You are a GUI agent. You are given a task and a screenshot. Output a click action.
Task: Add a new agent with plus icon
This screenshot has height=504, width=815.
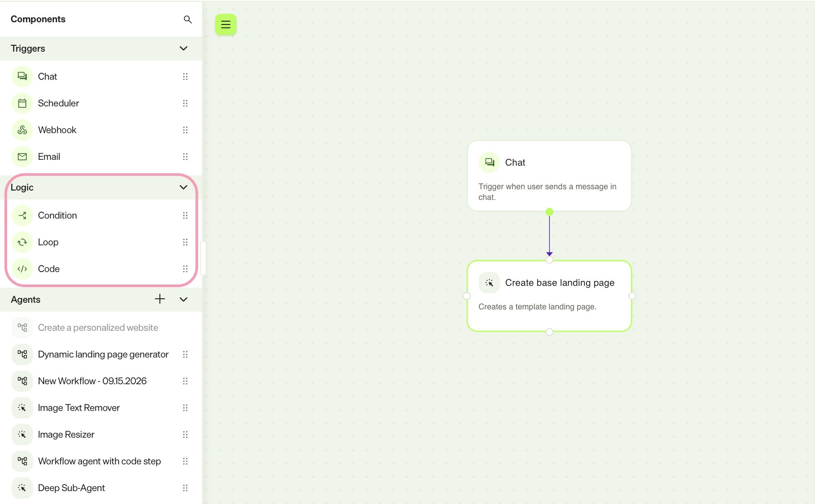(160, 299)
